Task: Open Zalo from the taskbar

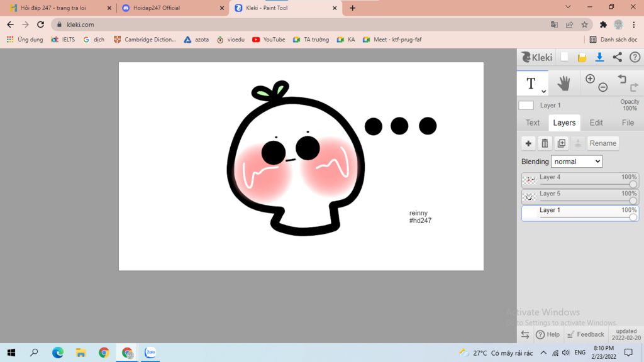Action: tap(150, 352)
